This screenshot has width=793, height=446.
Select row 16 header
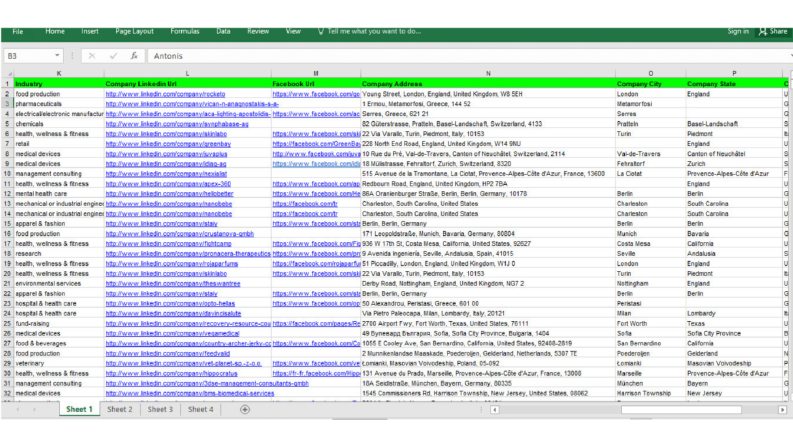[8, 234]
